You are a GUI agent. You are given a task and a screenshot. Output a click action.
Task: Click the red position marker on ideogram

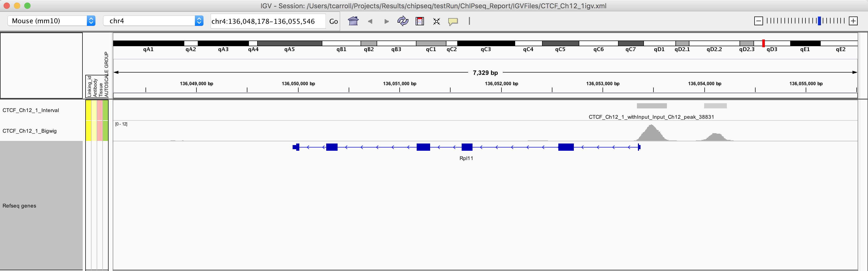pyautogui.click(x=763, y=43)
